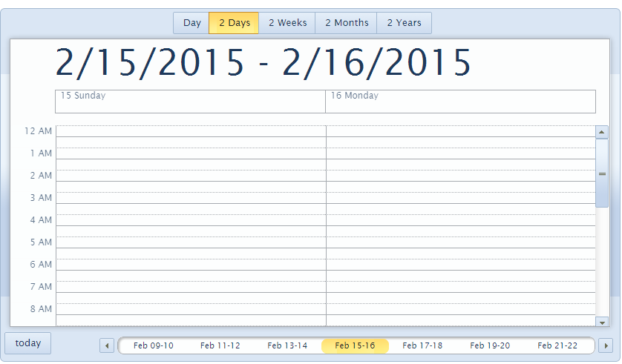Select the 8 AM time label
This screenshot has height=364, width=622.
[41, 308]
